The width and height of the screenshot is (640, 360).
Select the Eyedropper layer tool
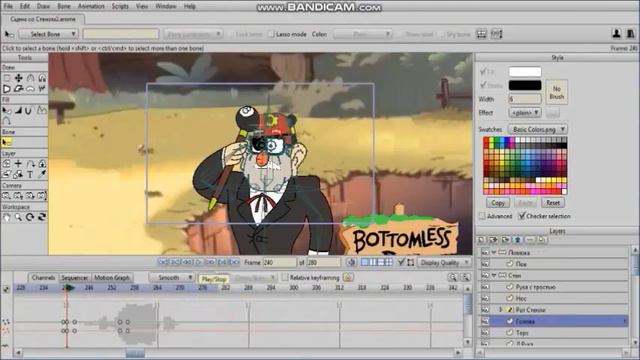42,174
